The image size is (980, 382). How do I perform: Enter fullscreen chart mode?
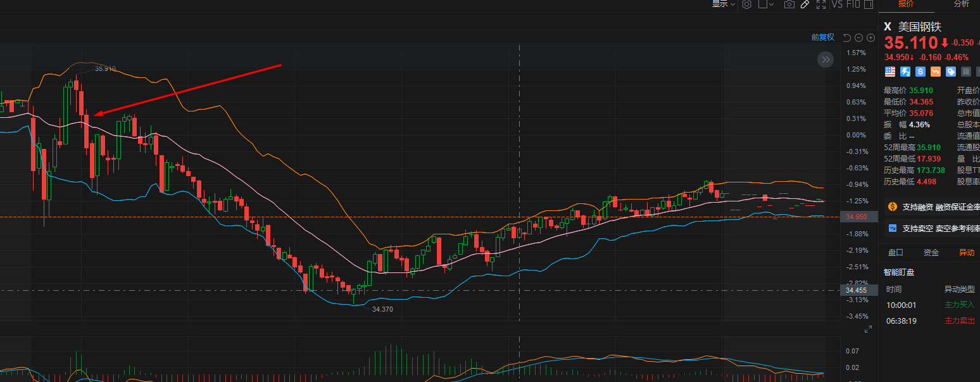point(821,4)
